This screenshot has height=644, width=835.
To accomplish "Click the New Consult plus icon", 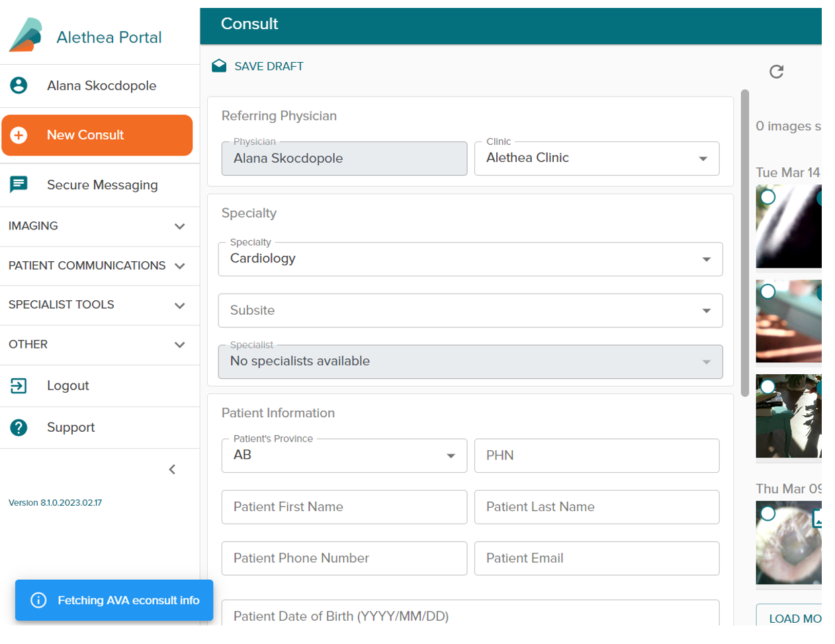I will click(19, 135).
